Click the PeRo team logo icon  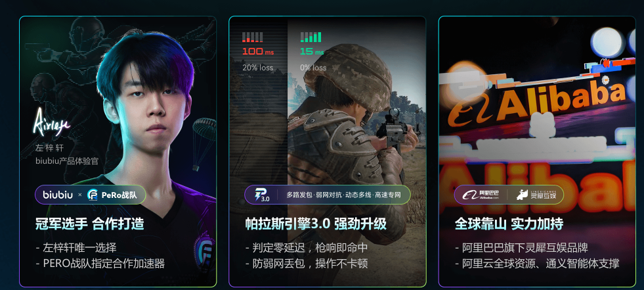click(93, 195)
